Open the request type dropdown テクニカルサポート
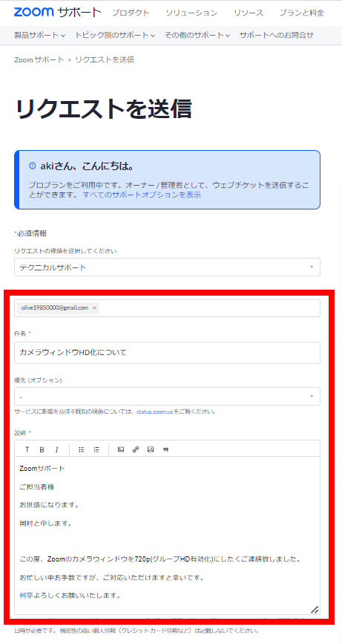Image resolution: width=342 pixels, height=644 pixels. click(x=168, y=267)
